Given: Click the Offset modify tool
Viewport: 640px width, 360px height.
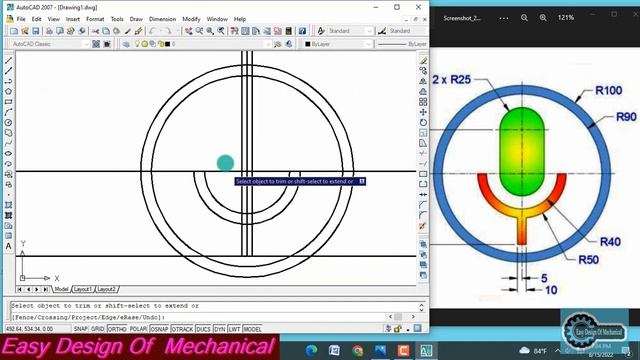Looking at the screenshot, I should click(423, 91).
